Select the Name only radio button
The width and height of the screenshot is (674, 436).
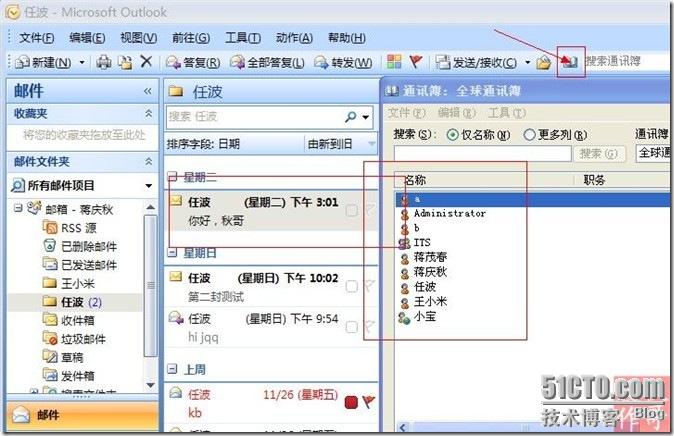452,135
